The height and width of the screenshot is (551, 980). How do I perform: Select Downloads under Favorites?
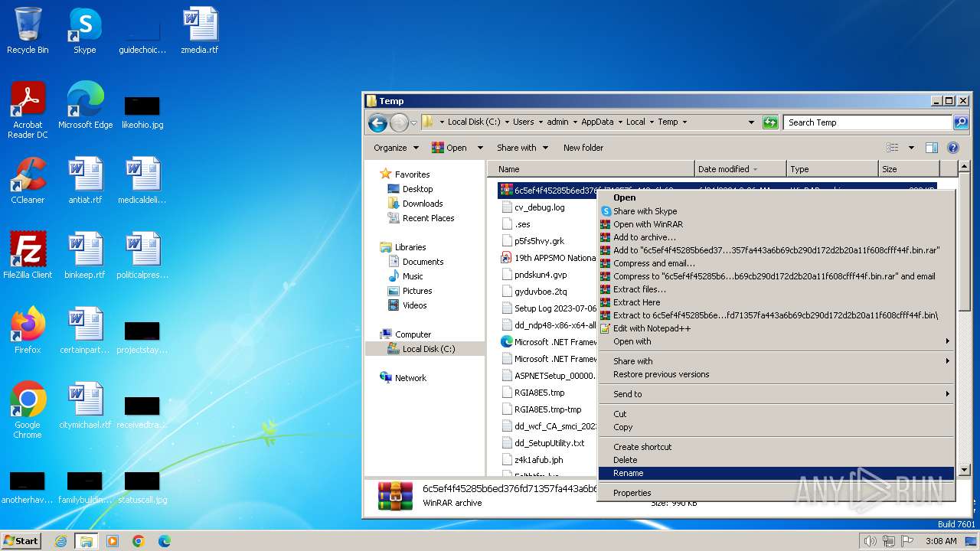point(423,204)
